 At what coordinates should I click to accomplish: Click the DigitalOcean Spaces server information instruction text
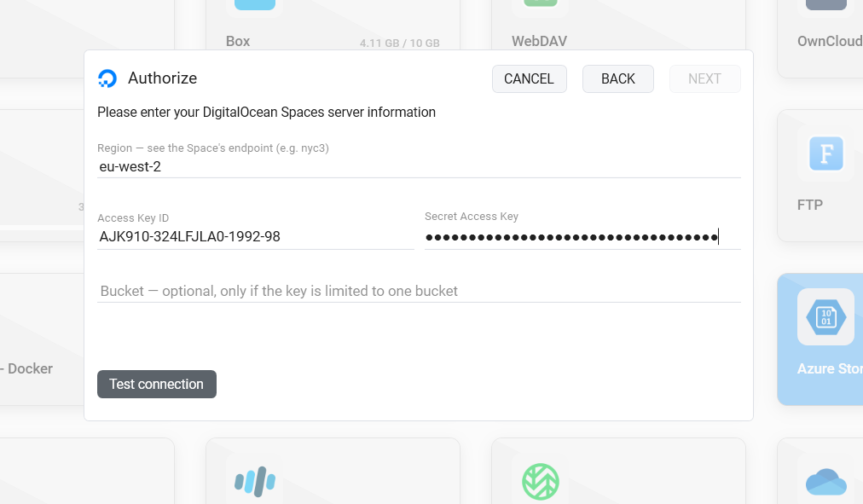pyautogui.click(x=266, y=113)
